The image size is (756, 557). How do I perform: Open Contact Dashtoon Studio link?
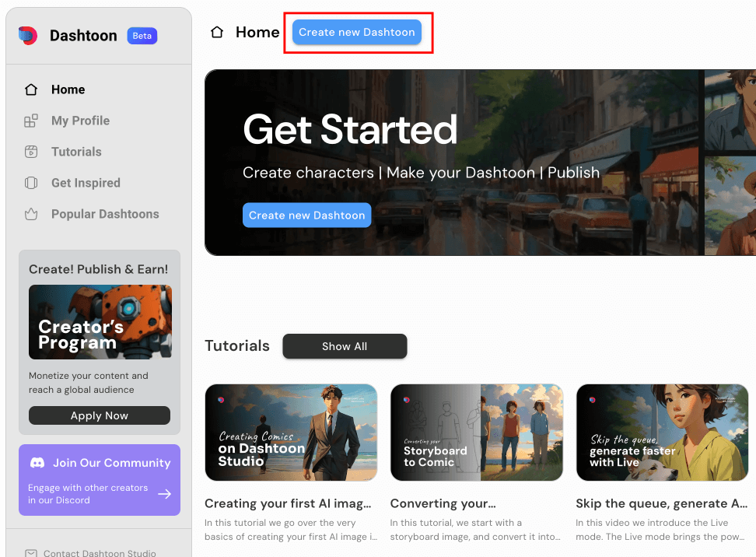coord(100,553)
